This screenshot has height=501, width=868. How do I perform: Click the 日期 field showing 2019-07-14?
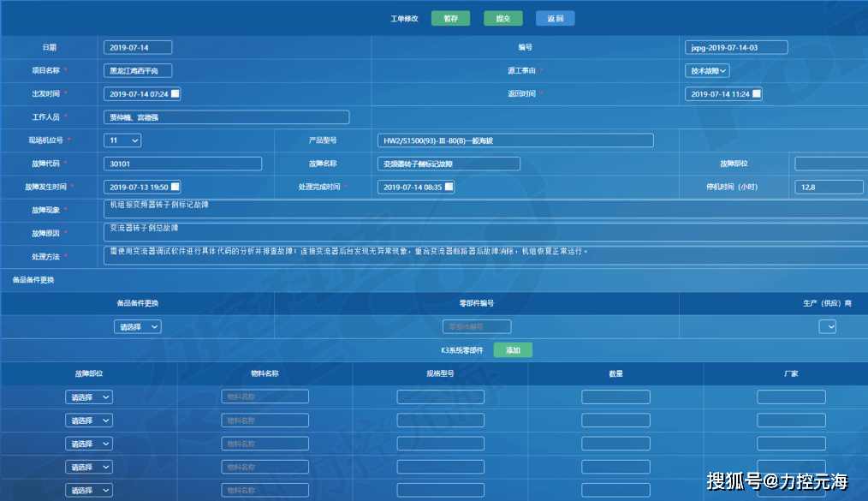[138, 48]
